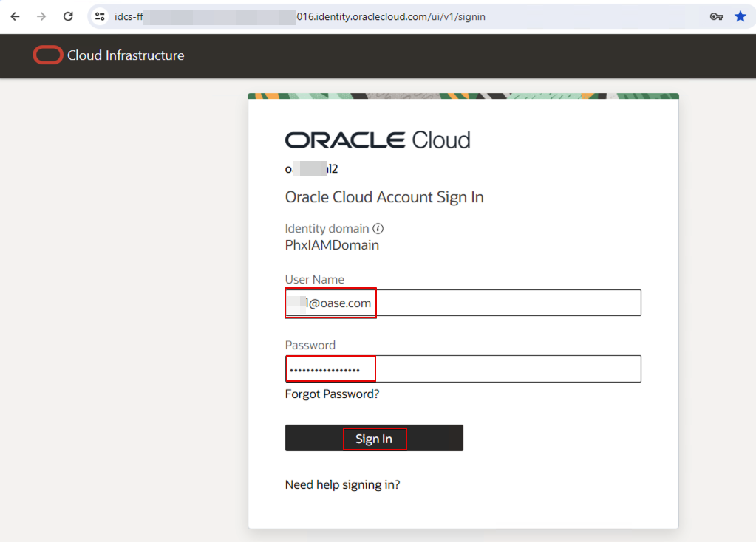Image resolution: width=756 pixels, height=542 pixels.
Task: Open site information icon in address bar
Action: click(x=100, y=16)
